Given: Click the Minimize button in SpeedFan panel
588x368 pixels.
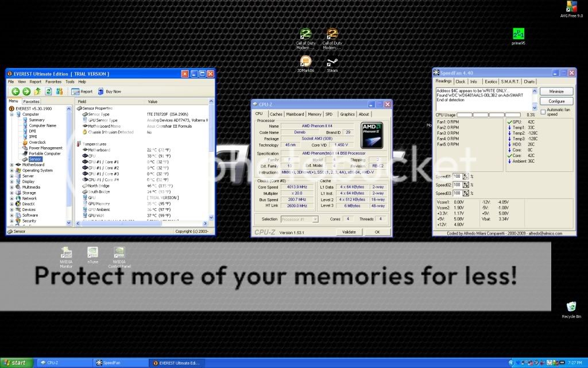Looking at the screenshot, I should click(x=556, y=91).
